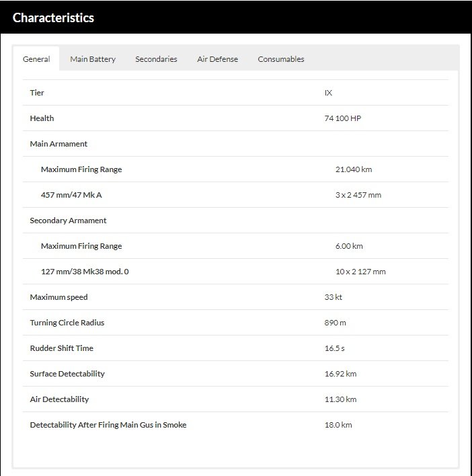Select the 457 mm/47 Mk A row

(235, 194)
